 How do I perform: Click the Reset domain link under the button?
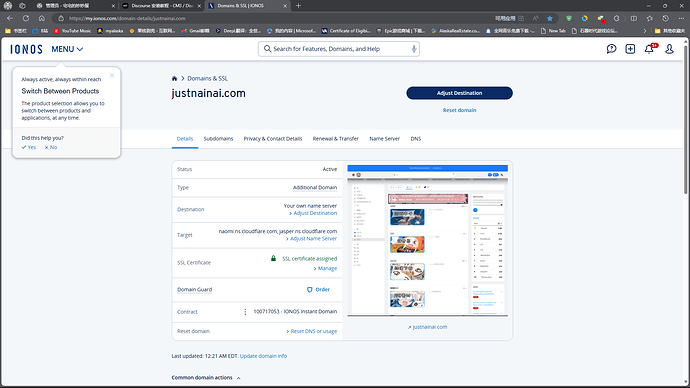point(459,110)
